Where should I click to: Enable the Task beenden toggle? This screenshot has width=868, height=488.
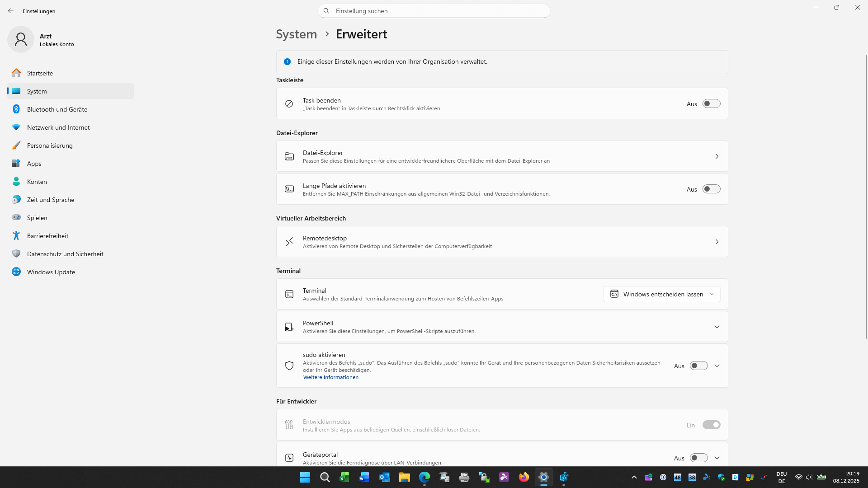point(711,103)
